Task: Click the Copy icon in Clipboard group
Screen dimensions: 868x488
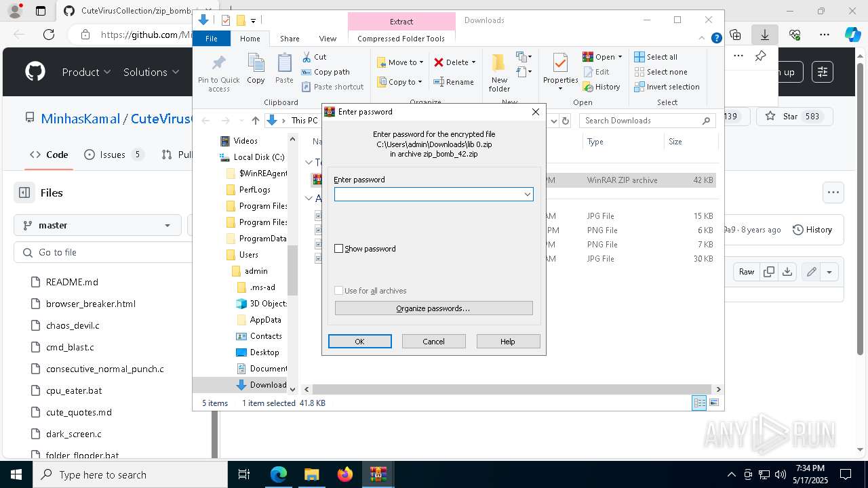Action: [x=256, y=64]
